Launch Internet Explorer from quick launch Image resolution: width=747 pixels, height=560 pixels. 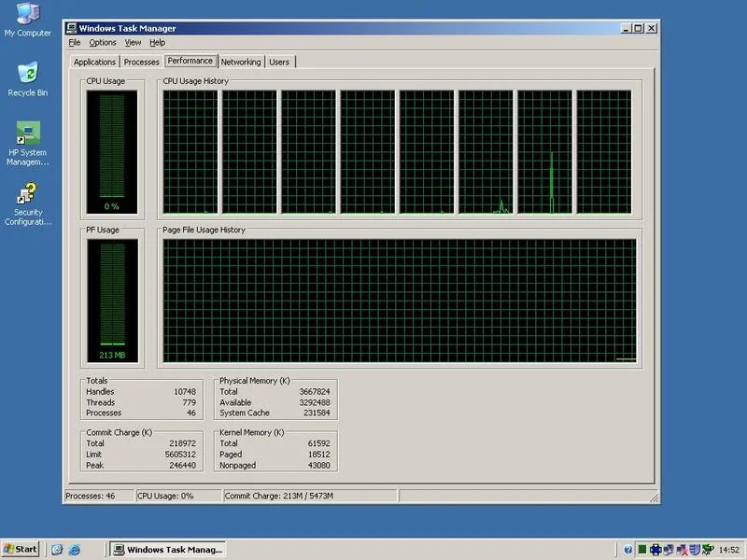[74, 550]
